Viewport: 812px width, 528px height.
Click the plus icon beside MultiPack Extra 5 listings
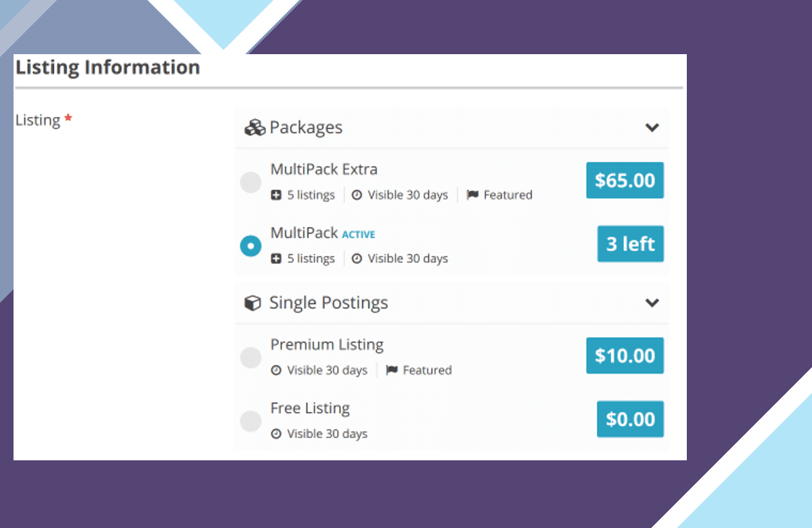tap(276, 195)
